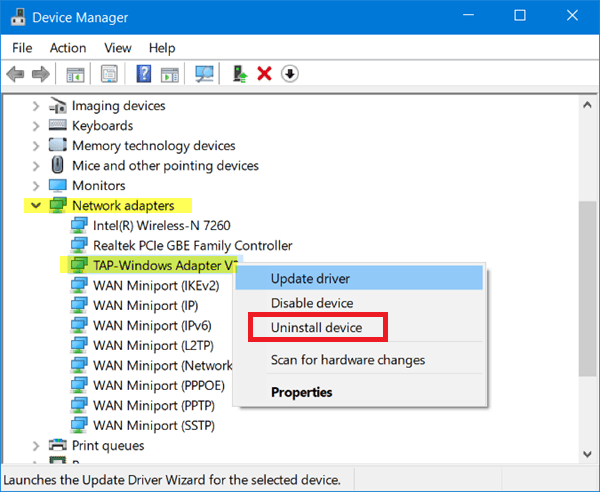
Task: Expand Mice and other pointing devices node
Action: (x=36, y=166)
